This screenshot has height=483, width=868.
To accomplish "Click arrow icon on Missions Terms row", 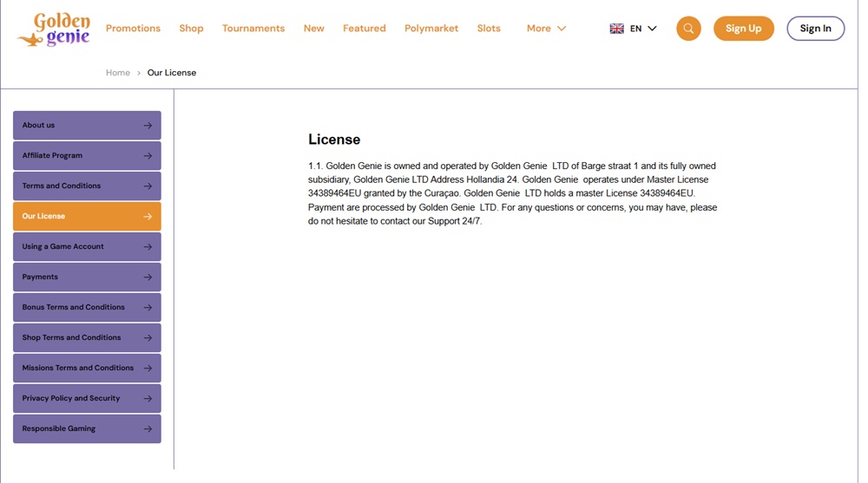I will pyautogui.click(x=148, y=368).
